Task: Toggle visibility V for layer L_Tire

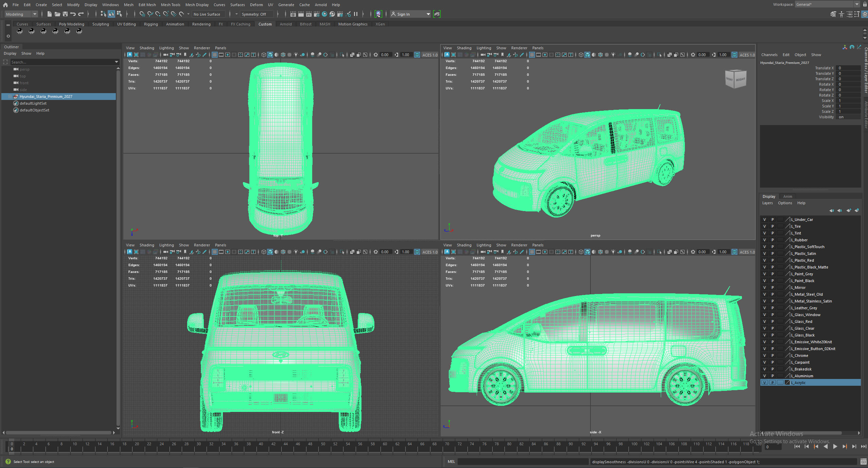Action: pyautogui.click(x=764, y=226)
